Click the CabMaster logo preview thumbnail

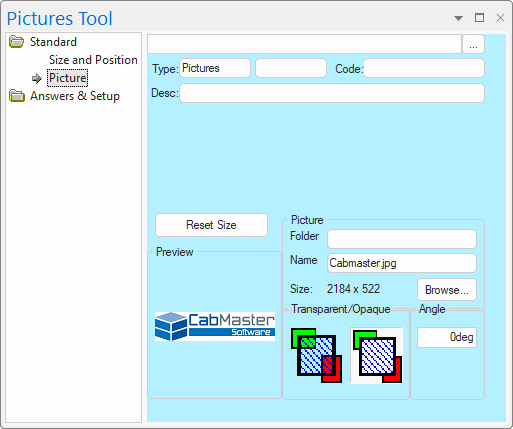[x=215, y=326]
